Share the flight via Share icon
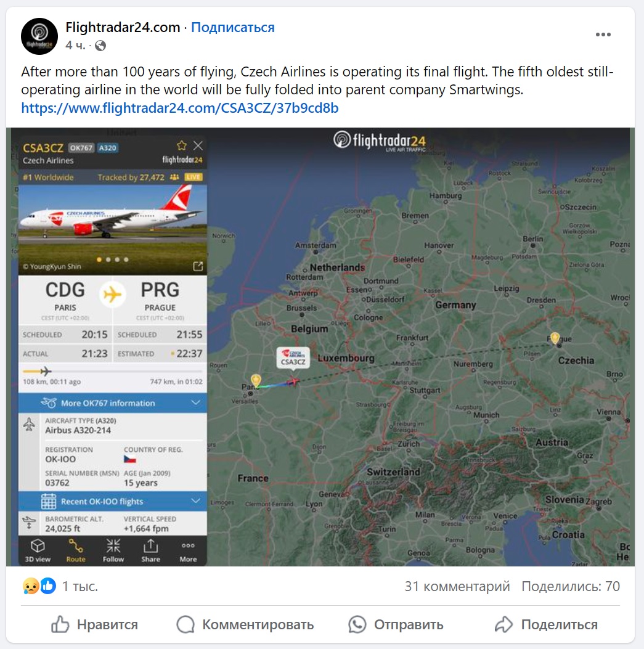 point(150,550)
